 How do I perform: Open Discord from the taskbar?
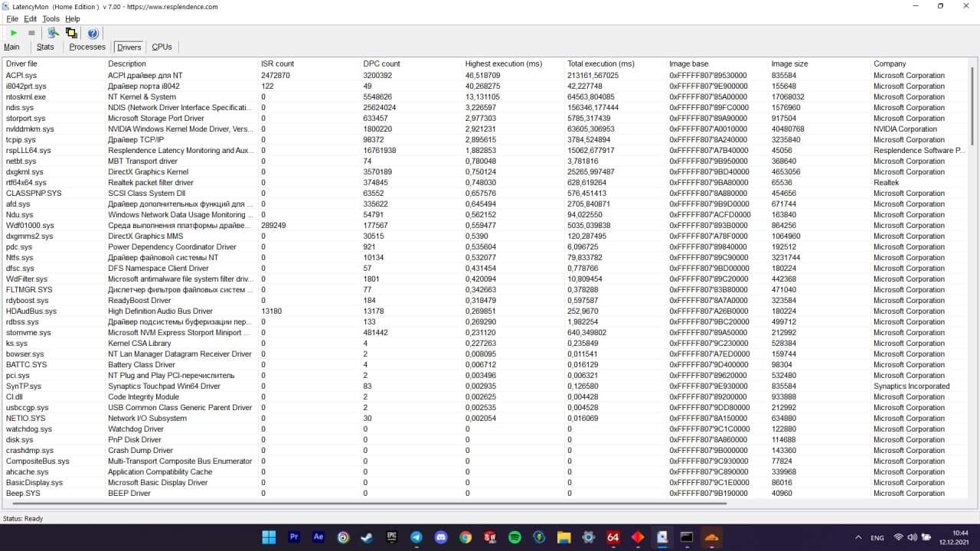[441, 537]
